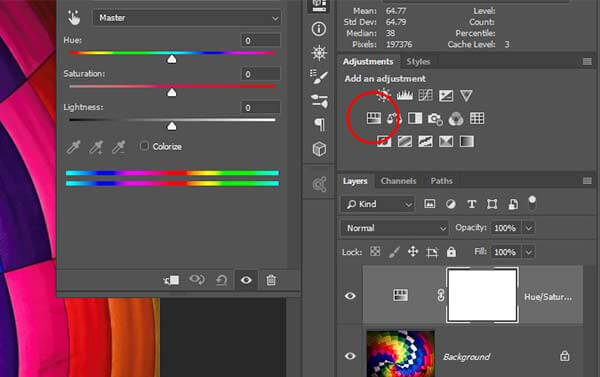Switch to the Paths tab
The height and width of the screenshot is (377, 600).
point(441,181)
